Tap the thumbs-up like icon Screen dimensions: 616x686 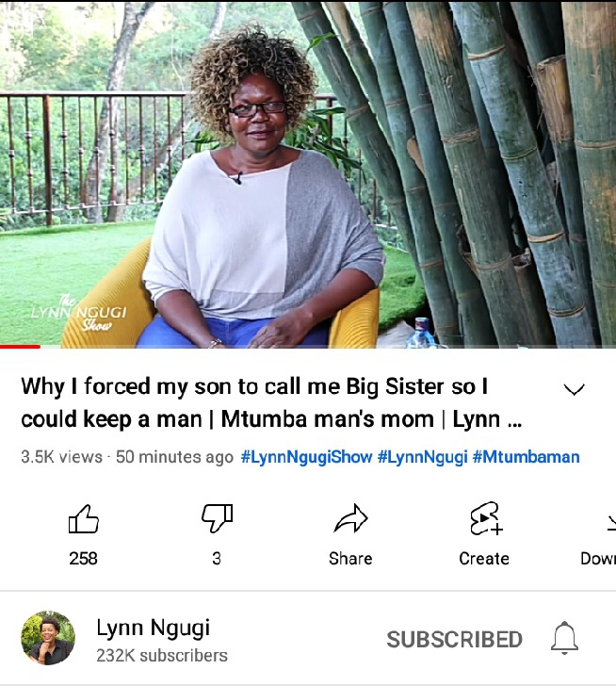coord(84,519)
